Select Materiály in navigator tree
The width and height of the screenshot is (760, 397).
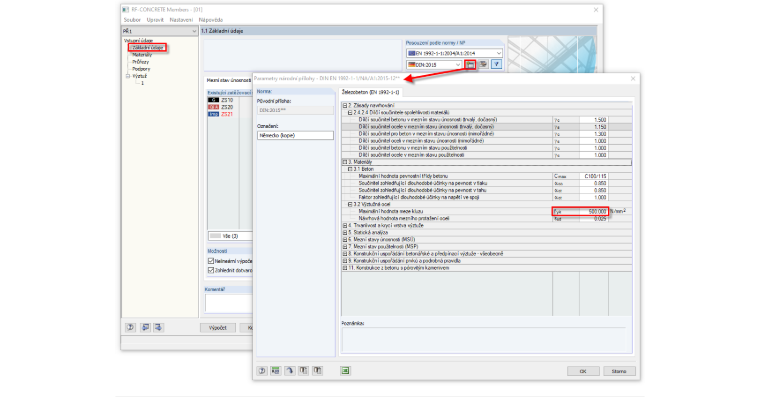coord(142,55)
